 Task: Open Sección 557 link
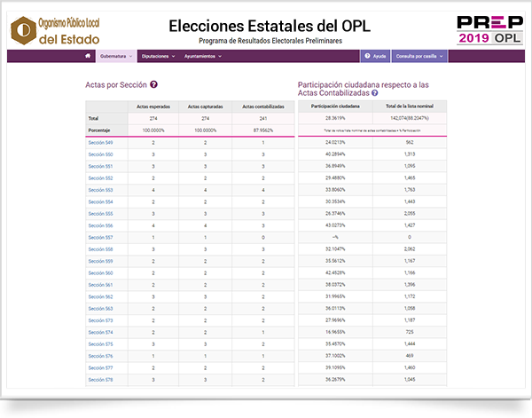coord(100,238)
